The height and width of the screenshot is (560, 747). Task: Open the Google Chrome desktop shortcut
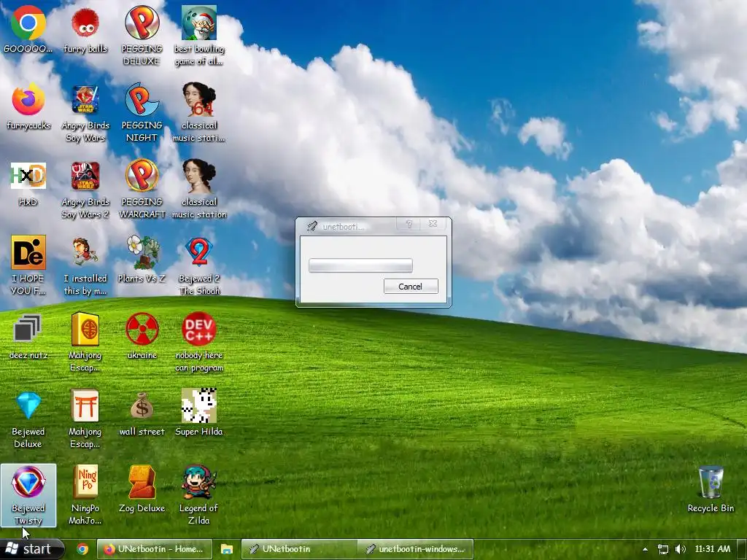[x=28, y=29]
